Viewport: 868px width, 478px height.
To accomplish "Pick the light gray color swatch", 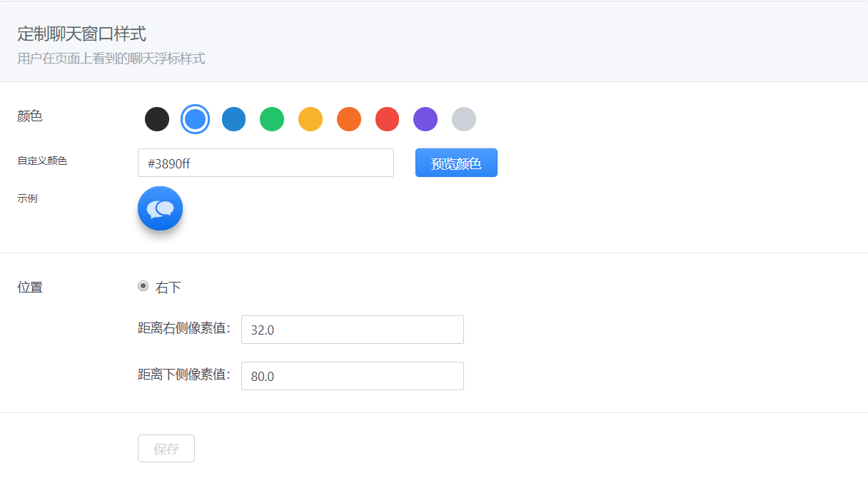I will (464, 119).
